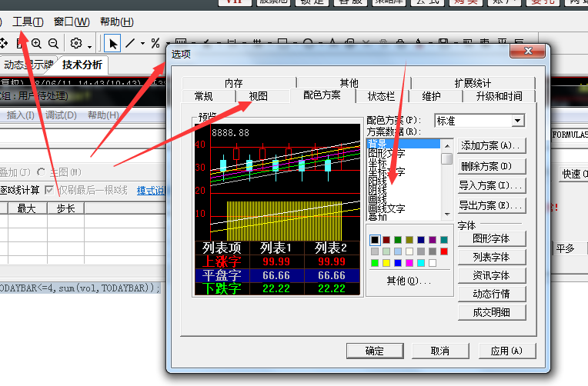Click the zoom out magnifier icon
Image resolution: width=588 pixels, height=386 pixels.
point(54,44)
